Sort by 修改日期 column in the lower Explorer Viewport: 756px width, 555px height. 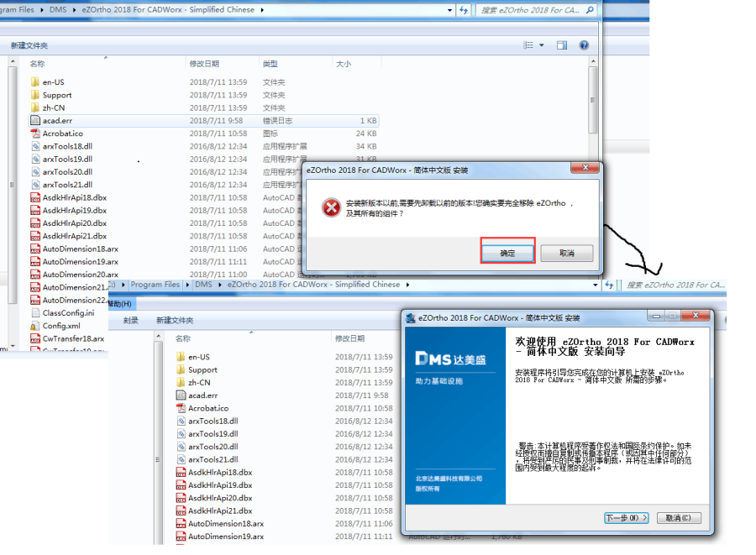click(x=349, y=338)
